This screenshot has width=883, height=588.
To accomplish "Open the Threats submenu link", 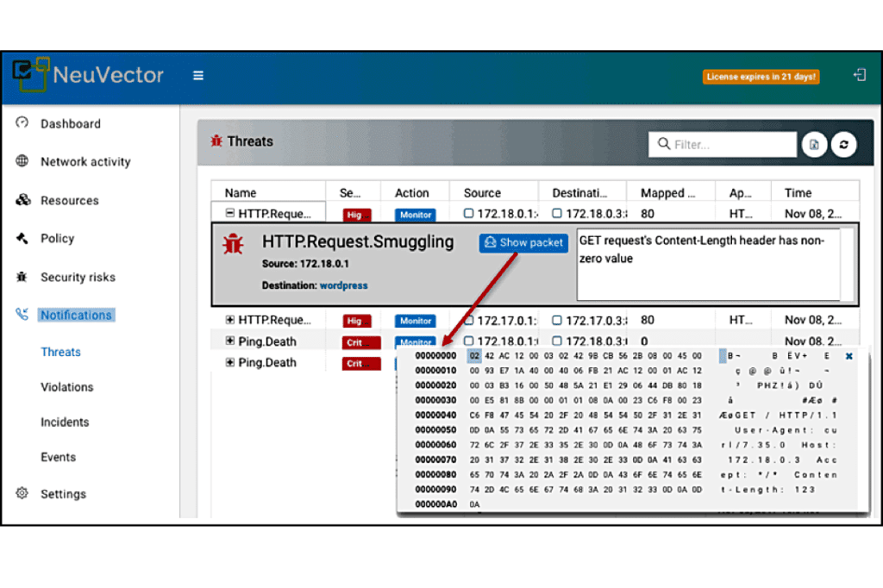I will [x=61, y=352].
